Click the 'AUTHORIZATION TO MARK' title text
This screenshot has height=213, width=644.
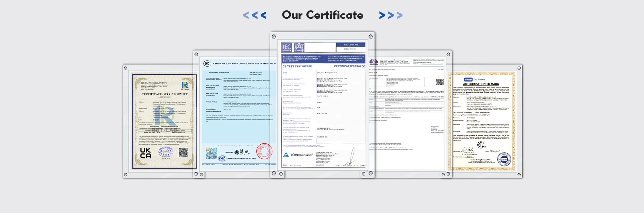click(481, 84)
